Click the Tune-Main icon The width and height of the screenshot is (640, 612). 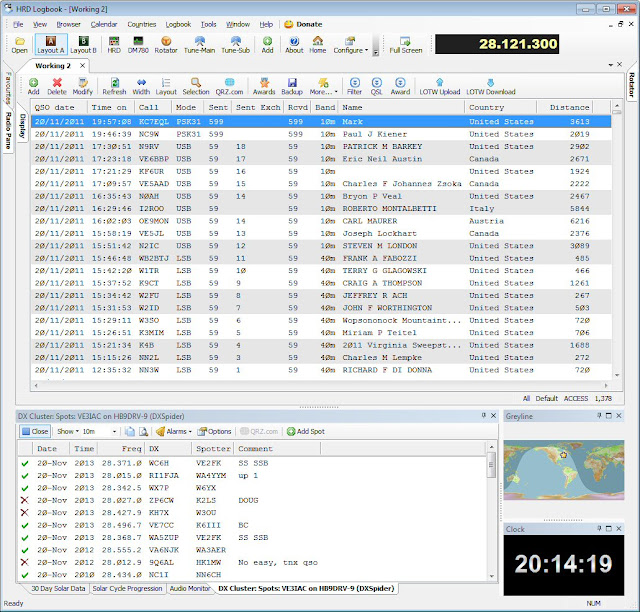[x=199, y=45]
